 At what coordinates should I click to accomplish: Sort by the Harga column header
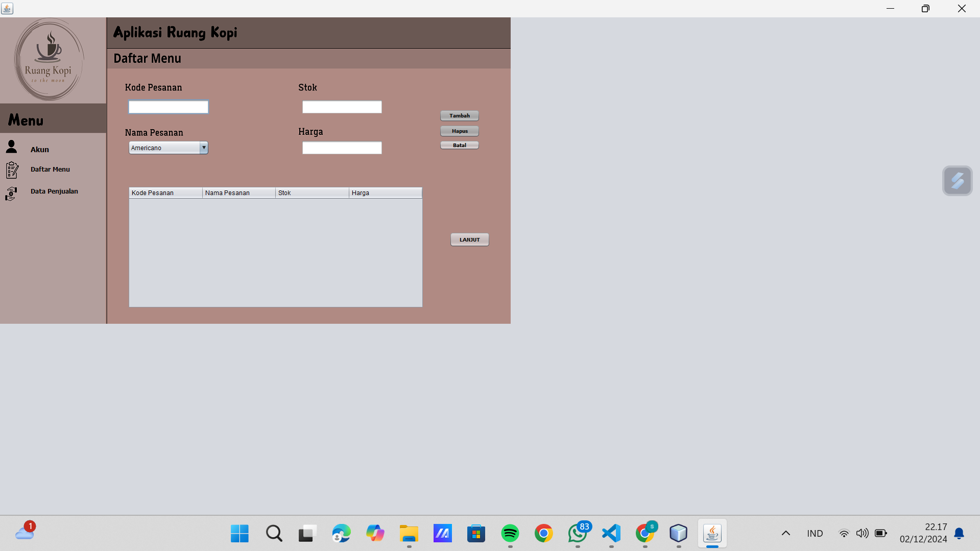coord(385,193)
